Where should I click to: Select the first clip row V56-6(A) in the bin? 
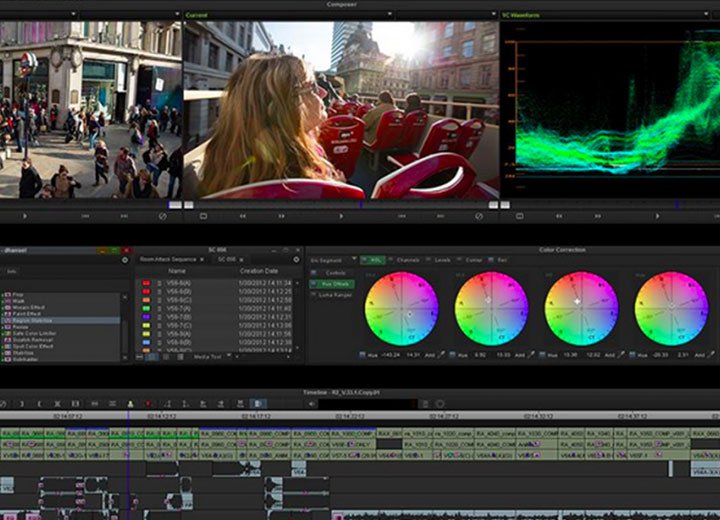tap(216, 283)
